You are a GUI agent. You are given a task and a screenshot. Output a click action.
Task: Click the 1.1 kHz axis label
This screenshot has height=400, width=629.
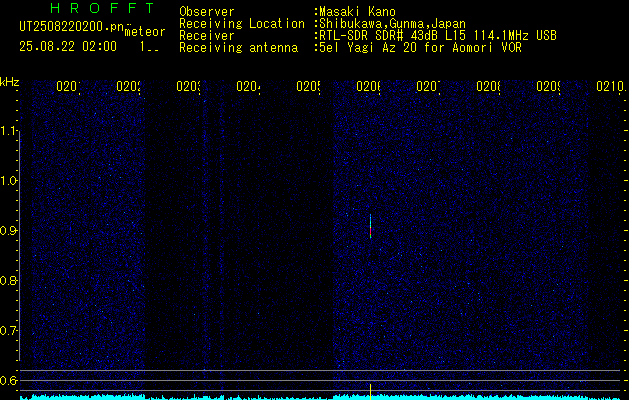pos(7,130)
